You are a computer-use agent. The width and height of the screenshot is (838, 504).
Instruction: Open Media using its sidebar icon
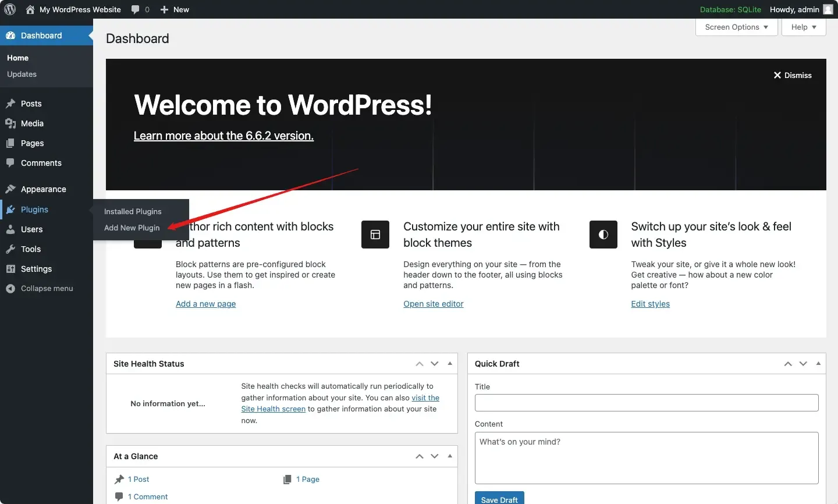pos(10,123)
